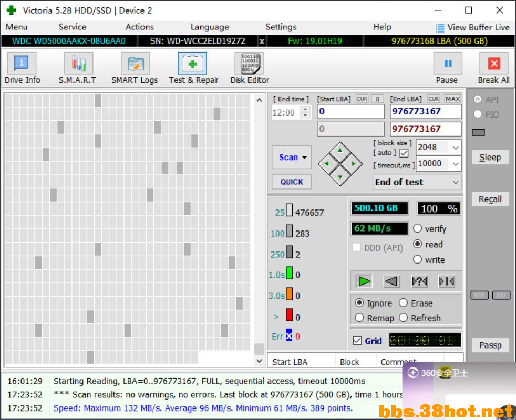Image resolution: width=516 pixels, height=420 pixels.
Task: Pause the running scan
Action: [447, 68]
